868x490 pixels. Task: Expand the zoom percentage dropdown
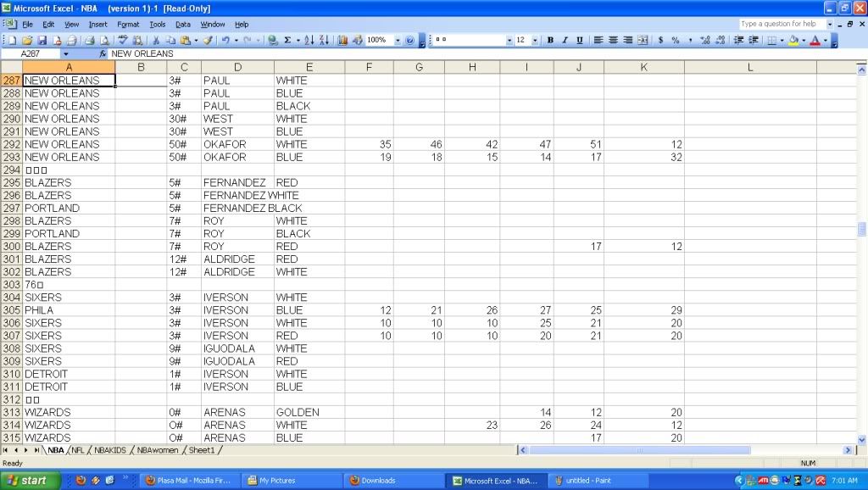pyautogui.click(x=397, y=41)
